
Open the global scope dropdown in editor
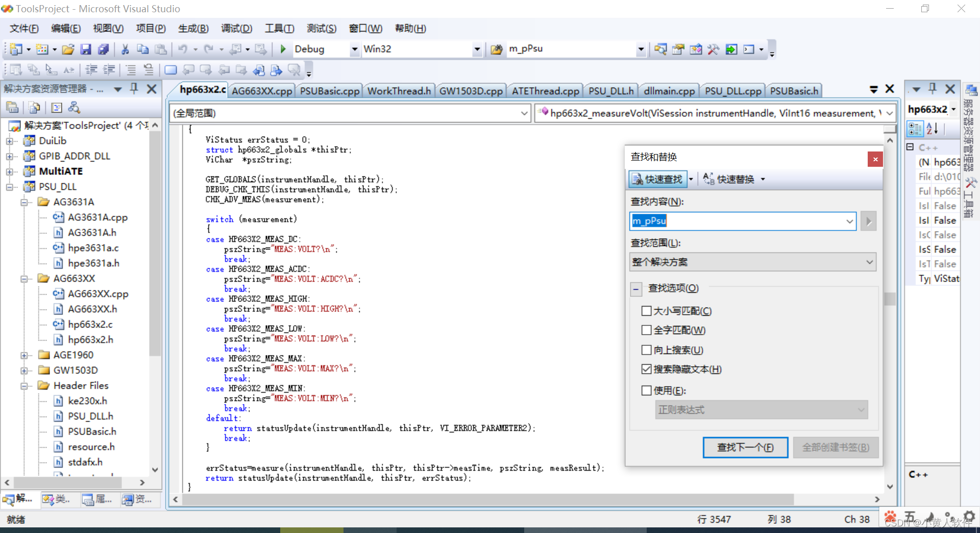524,113
